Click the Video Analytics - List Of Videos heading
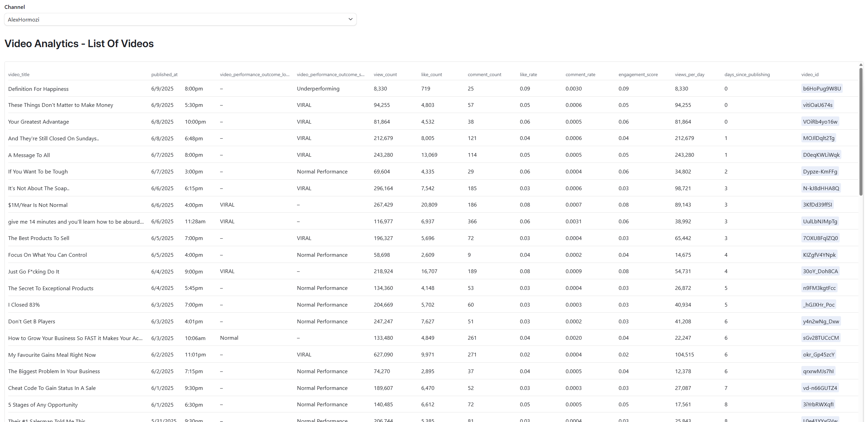 [x=79, y=44]
